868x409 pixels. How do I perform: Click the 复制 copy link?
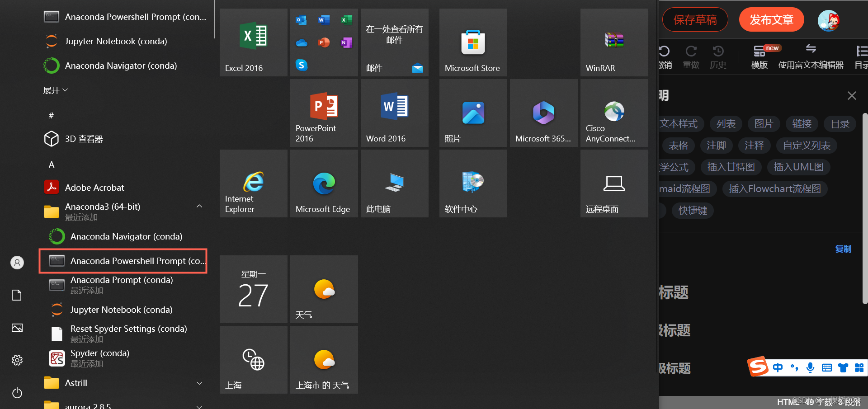[843, 249]
